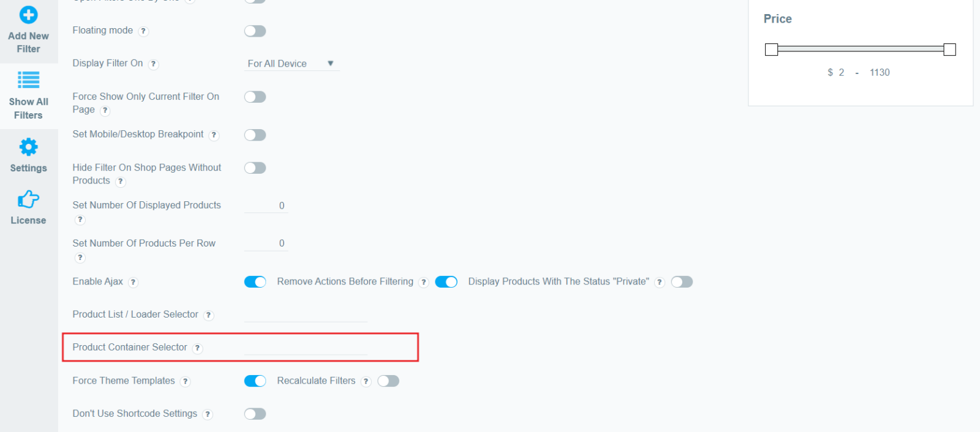Enable the Recalculate Filters switch
Screen dimensions: 980x432
tap(388, 381)
